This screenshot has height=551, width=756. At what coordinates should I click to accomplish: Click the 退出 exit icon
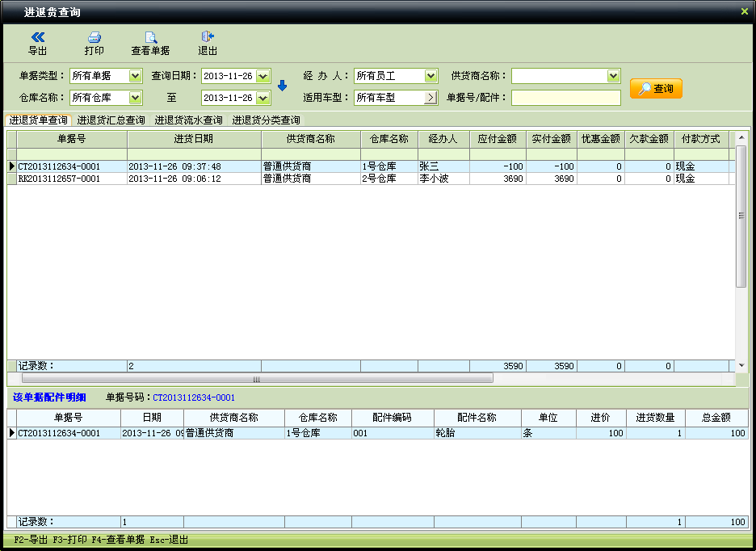(208, 36)
